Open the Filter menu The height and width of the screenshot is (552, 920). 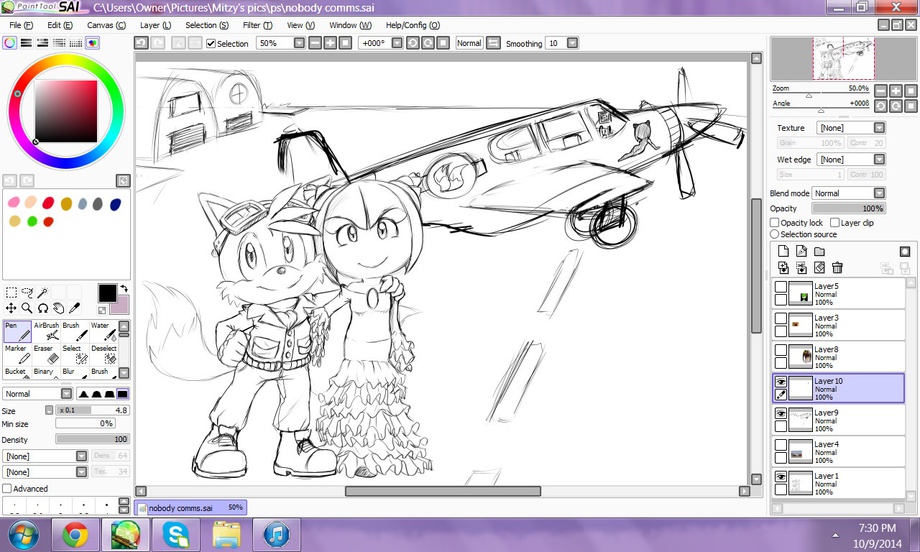pyautogui.click(x=258, y=25)
